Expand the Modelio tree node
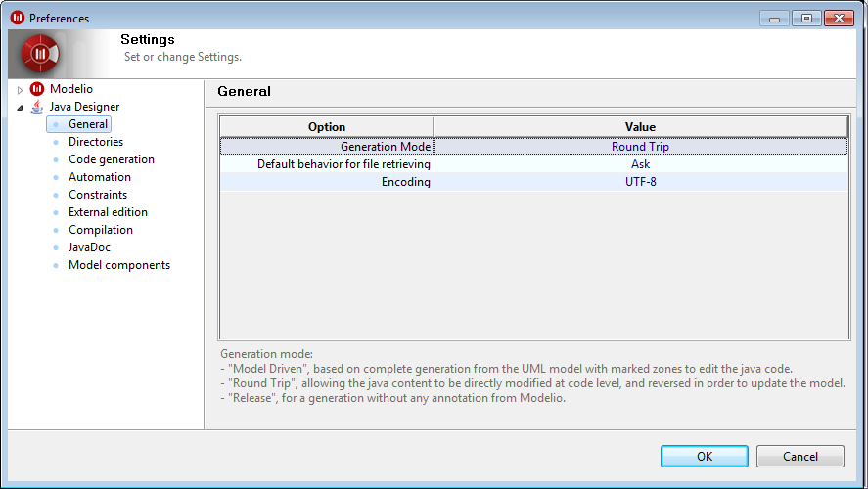Screen dimensions: 868x489 tap(20, 90)
